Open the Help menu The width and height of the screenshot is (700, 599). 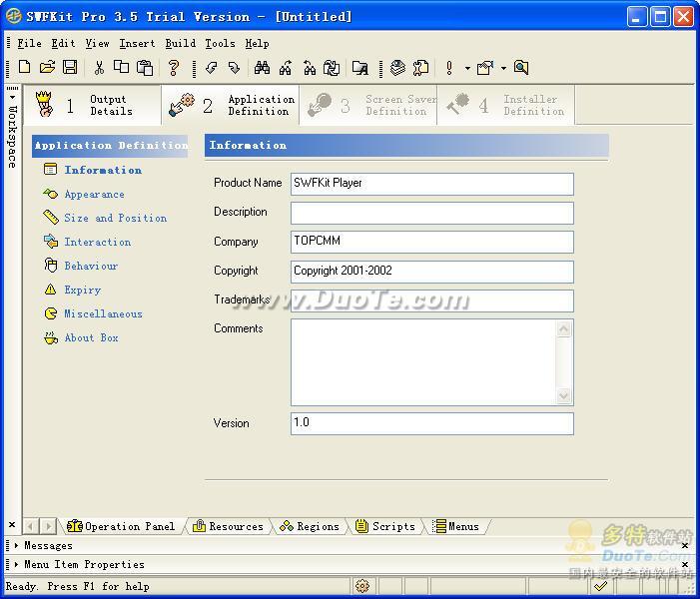[258, 43]
